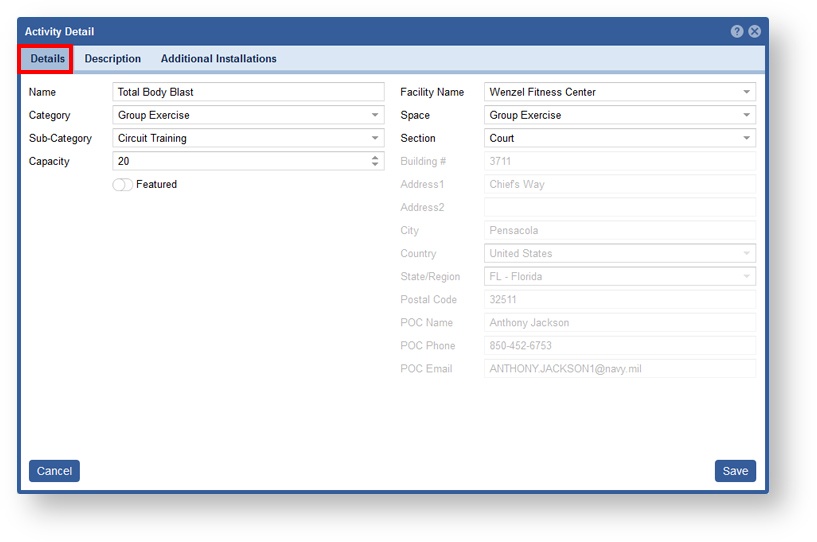817x542 pixels.
Task: Click the State/Region dropdown arrow
Action: pos(746,277)
